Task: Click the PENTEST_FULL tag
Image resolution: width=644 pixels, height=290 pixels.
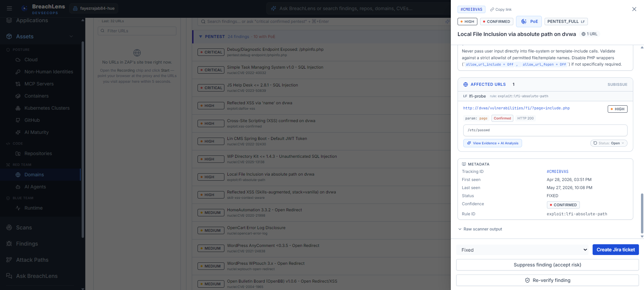Action: (566, 22)
